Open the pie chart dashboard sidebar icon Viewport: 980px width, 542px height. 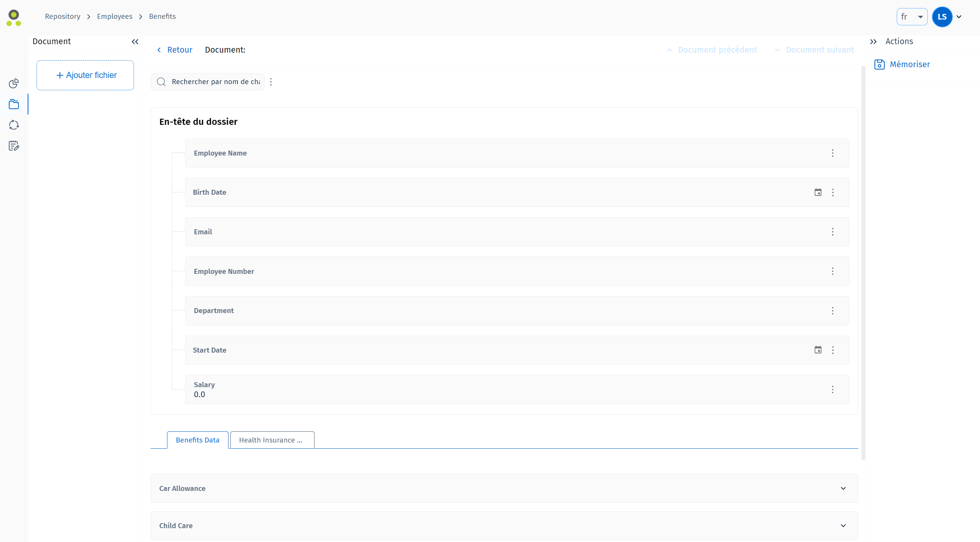tap(14, 83)
